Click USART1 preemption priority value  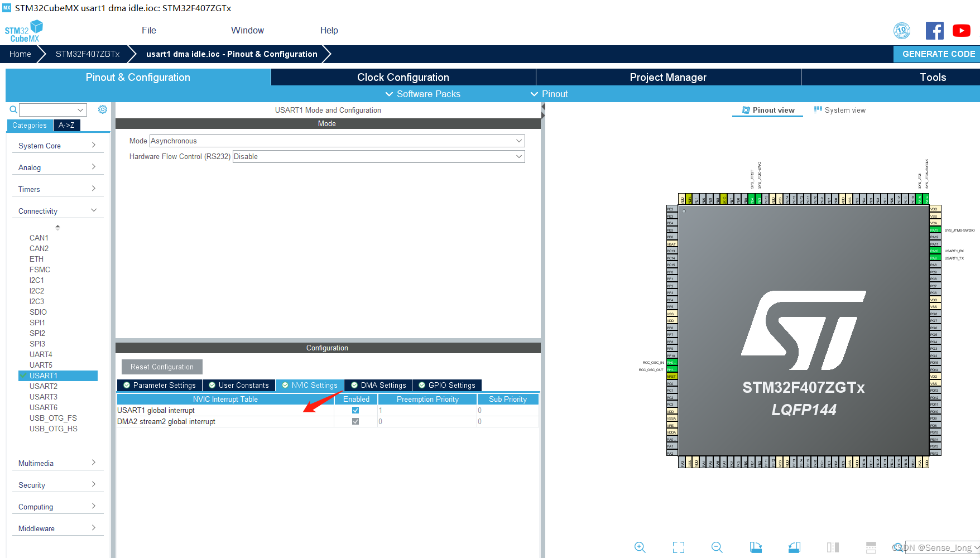pyautogui.click(x=427, y=410)
